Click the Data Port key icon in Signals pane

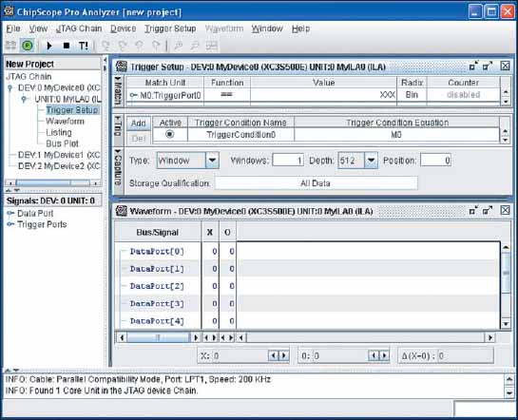tap(10, 213)
